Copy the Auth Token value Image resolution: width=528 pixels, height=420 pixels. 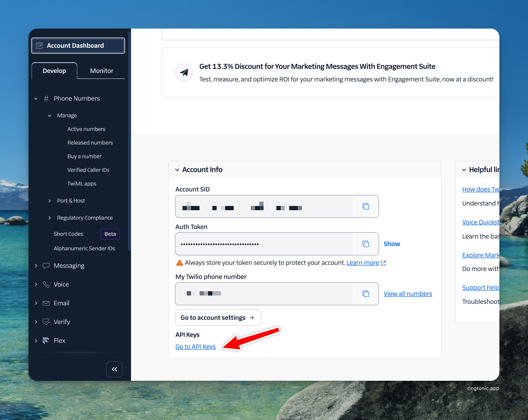point(365,244)
